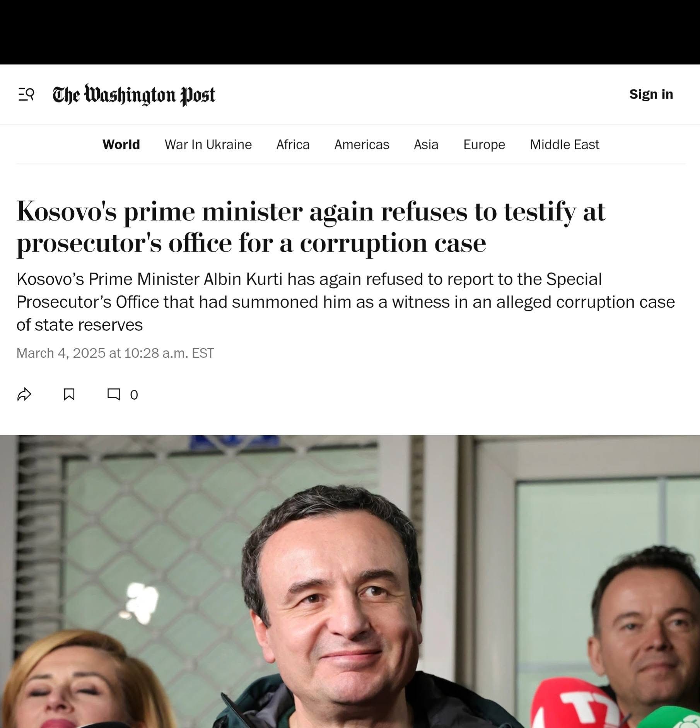Open comments via the speech bubble icon
Image resolution: width=700 pixels, height=728 pixels.
coord(113,394)
